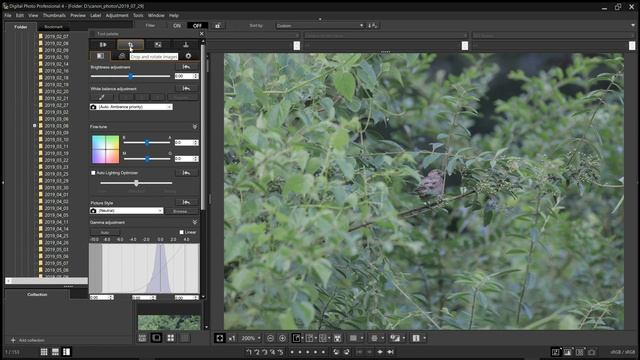Collapse the Gamma adjustment section chevron
This screenshot has width=640, height=360.
(x=195, y=222)
